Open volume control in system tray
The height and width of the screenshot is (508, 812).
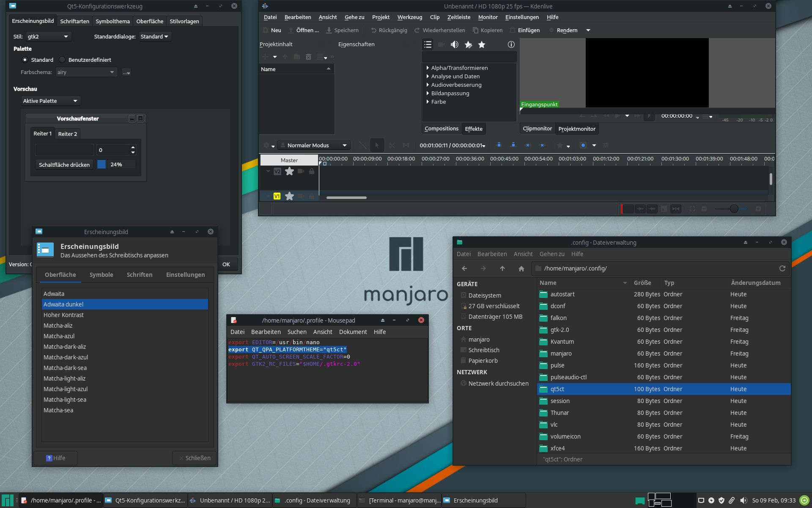coord(743,500)
